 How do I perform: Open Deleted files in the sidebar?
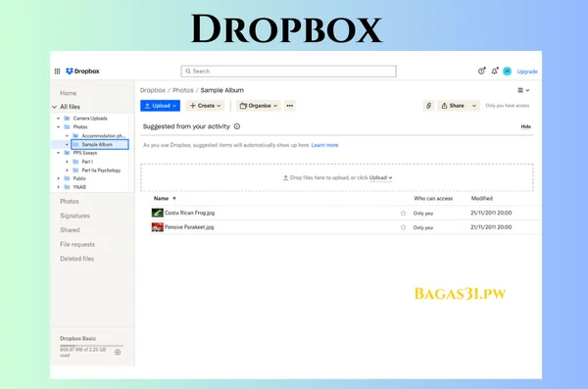(x=76, y=259)
